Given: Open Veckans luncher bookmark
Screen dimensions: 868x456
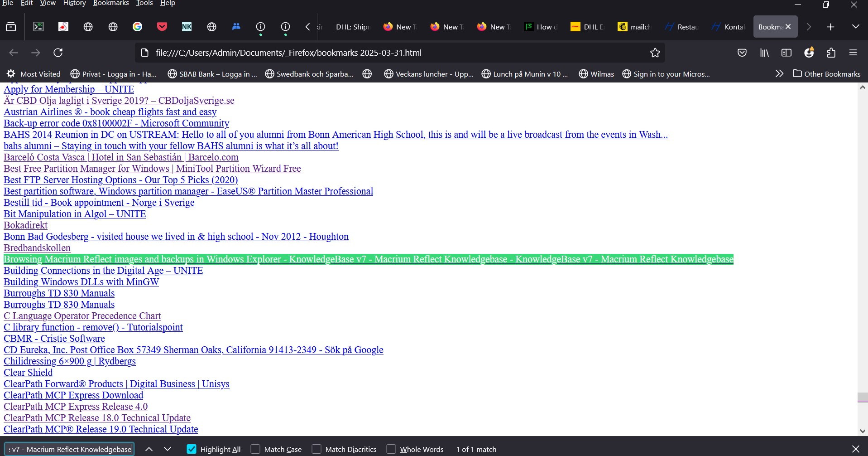Looking at the screenshot, I should click(x=428, y=74).
